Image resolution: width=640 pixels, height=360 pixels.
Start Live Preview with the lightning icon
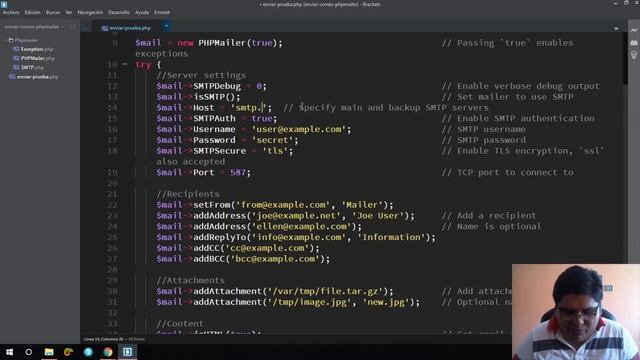click(633, 30)
